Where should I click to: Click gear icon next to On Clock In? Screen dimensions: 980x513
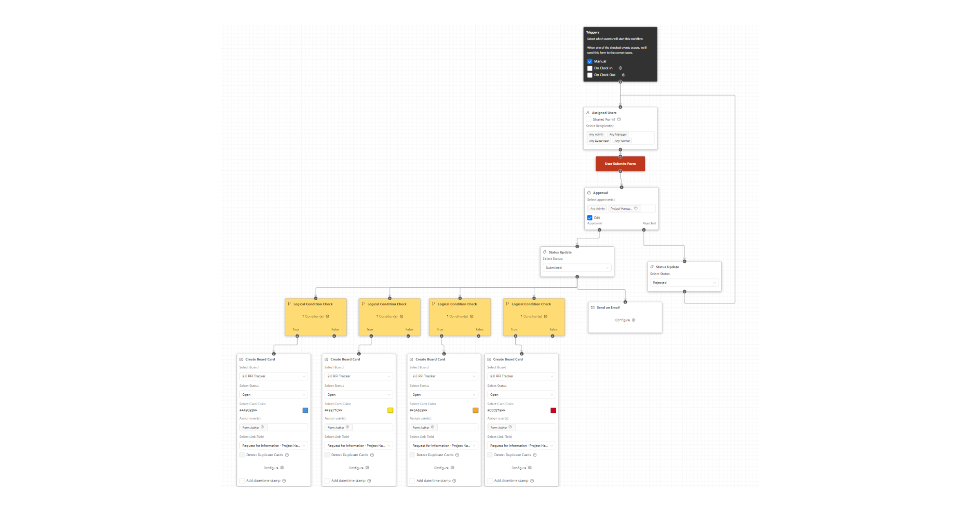coord(620,68)
